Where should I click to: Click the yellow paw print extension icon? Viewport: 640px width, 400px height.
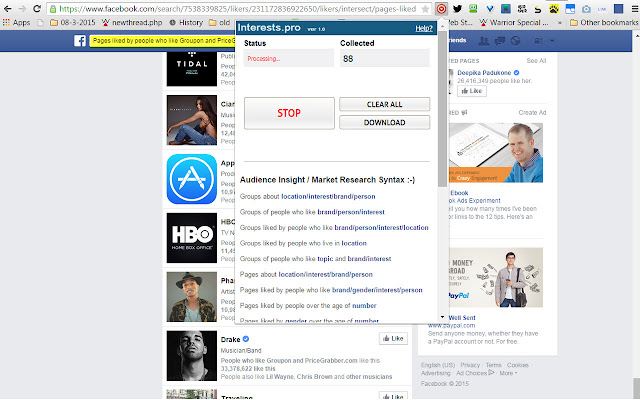(554, 9)
